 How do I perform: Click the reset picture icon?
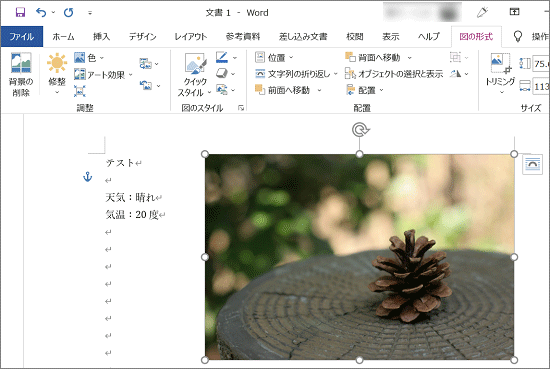point(146,85)
